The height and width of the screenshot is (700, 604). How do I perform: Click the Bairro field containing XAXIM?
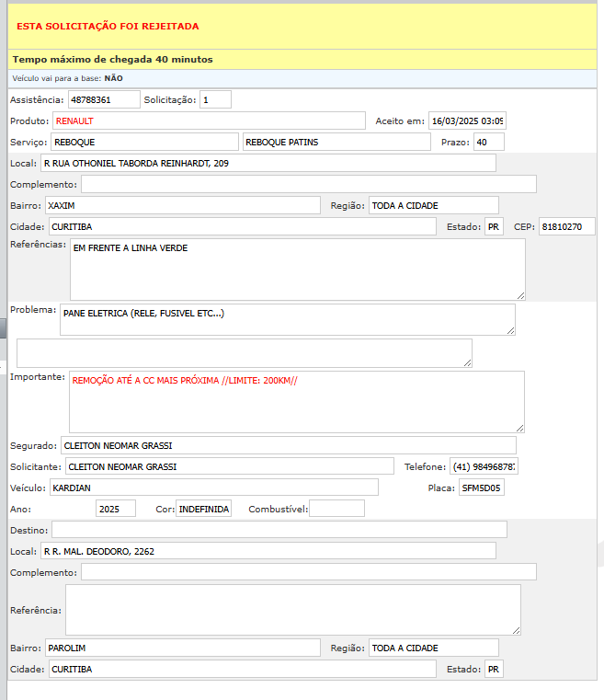coord(182,206)
